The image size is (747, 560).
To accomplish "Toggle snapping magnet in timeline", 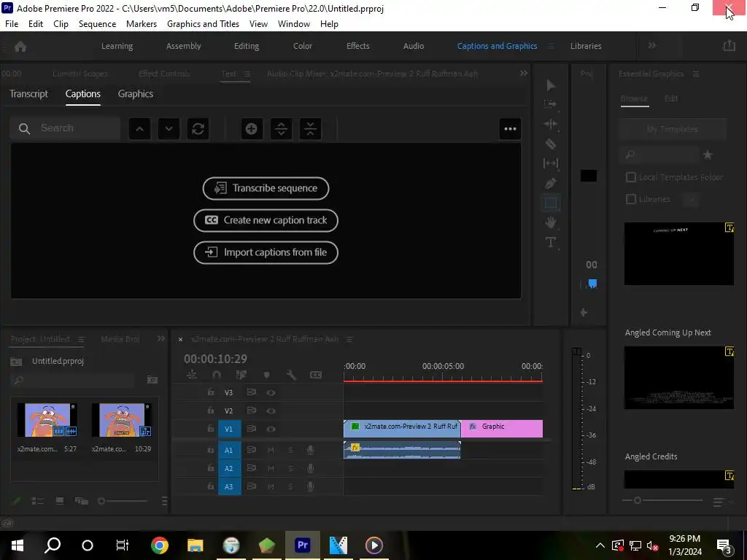I will 216,375.
